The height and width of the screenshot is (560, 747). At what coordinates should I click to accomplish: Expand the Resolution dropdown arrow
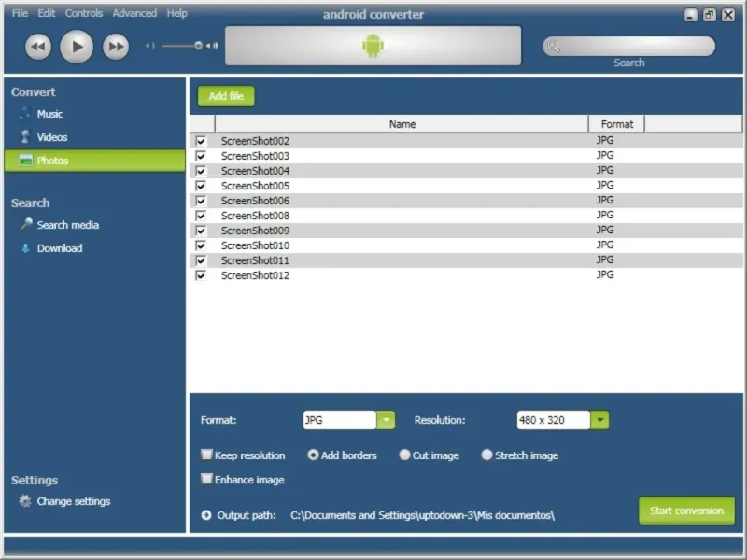tap(599, 420)
